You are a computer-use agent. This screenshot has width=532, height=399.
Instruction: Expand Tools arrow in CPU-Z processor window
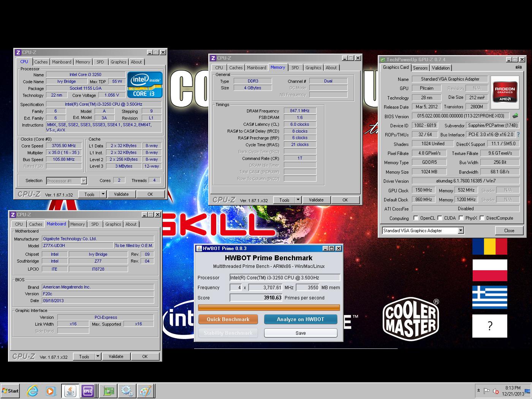[103, 194]
